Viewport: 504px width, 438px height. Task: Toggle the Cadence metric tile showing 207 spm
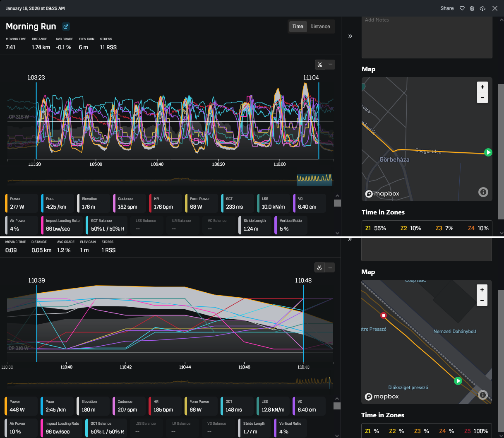click(x=129, y=406)
